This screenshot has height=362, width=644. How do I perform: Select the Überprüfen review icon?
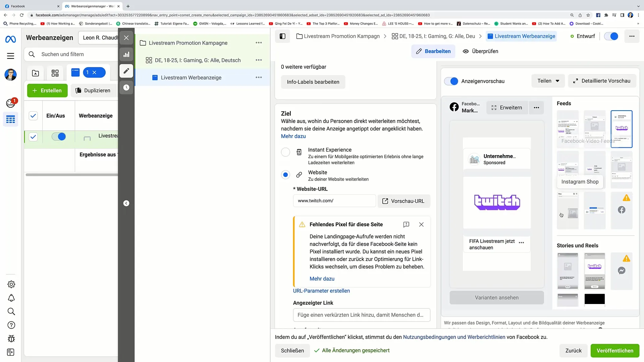pos(466,51)
